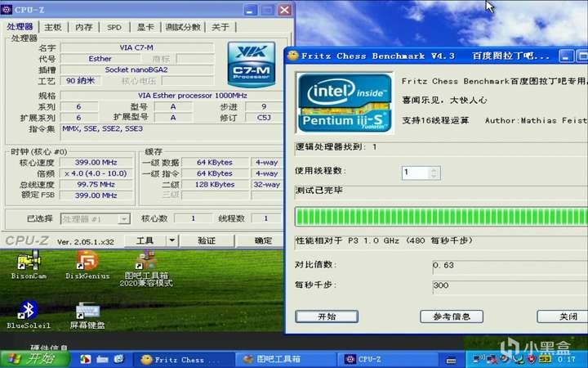
Task: Click the 使用线程数 input field
Action: coord(421,173)
